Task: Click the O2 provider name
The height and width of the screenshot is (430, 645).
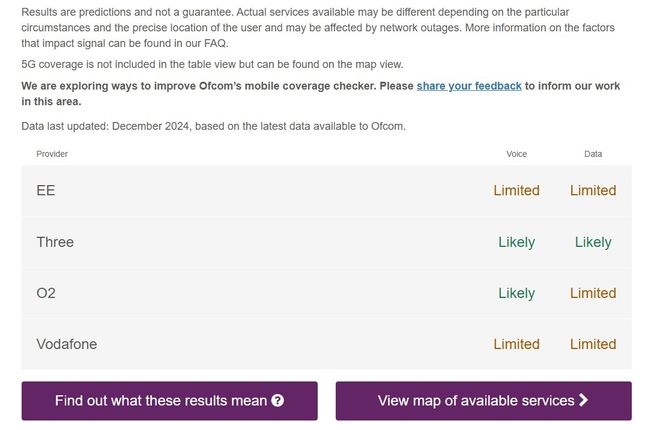Action: point(47,293)
